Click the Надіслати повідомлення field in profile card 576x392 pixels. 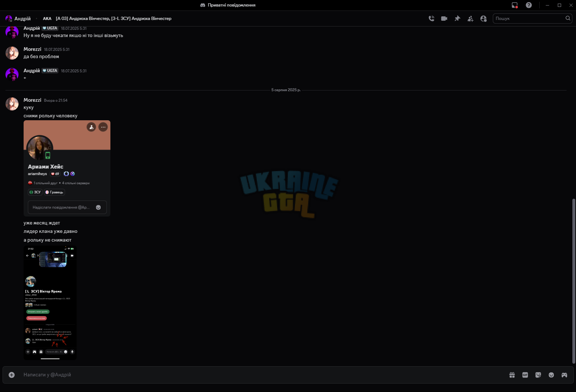67,207
